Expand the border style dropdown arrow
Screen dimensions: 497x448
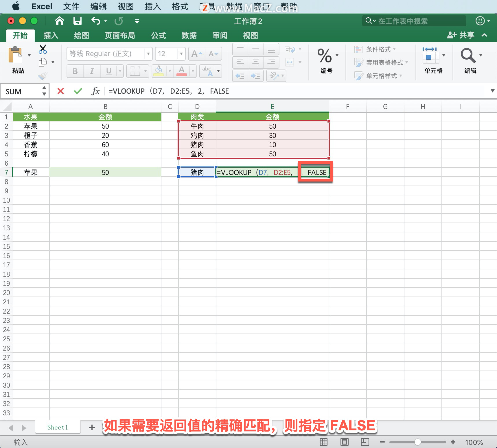[x=146, y=71]
